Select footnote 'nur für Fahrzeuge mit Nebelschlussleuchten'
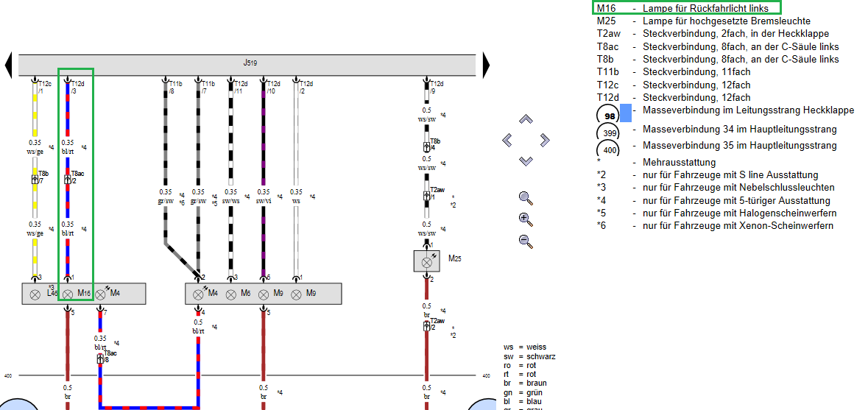 tap(738, 188)
